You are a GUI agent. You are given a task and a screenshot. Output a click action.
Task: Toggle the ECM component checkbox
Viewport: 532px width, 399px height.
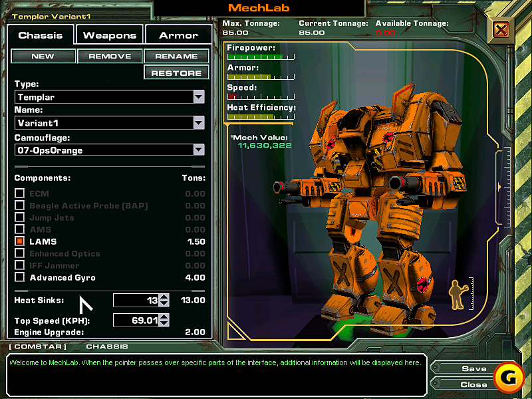tap(20, 194)
